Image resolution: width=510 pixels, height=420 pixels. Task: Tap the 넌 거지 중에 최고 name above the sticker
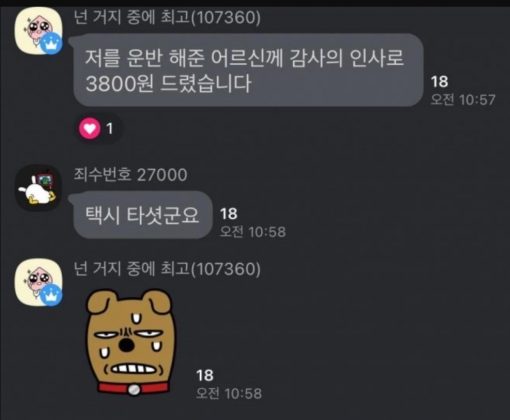[x=167, y=269]
